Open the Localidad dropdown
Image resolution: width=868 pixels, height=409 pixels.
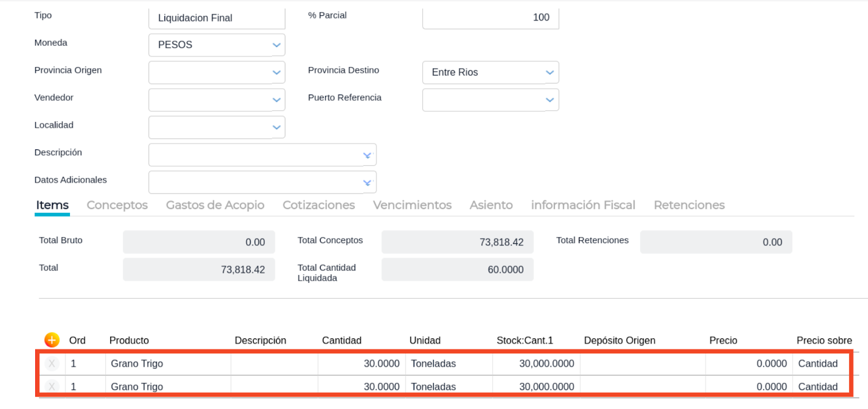[x=217, y=127]
